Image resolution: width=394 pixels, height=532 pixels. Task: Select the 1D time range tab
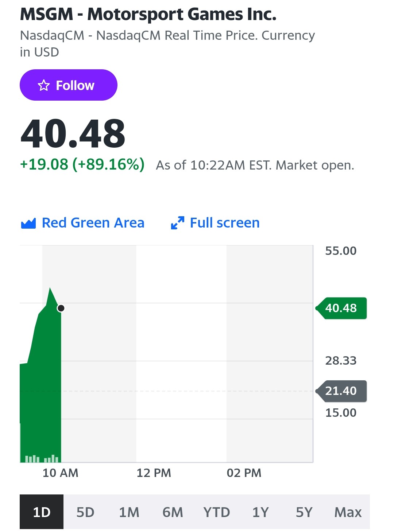click(42, 512)
